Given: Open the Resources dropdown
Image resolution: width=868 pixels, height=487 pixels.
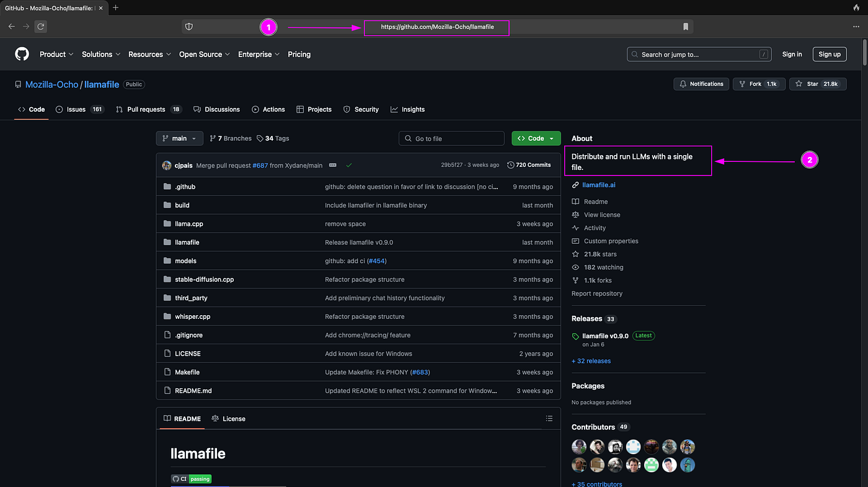Looking at the screenshot, I should pyautogui.click(x=149, y=55).
